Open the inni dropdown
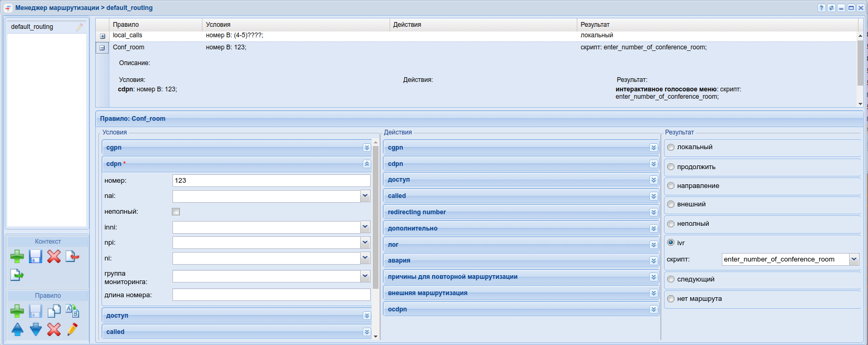The image size is (868, 345). coord(365,227)
